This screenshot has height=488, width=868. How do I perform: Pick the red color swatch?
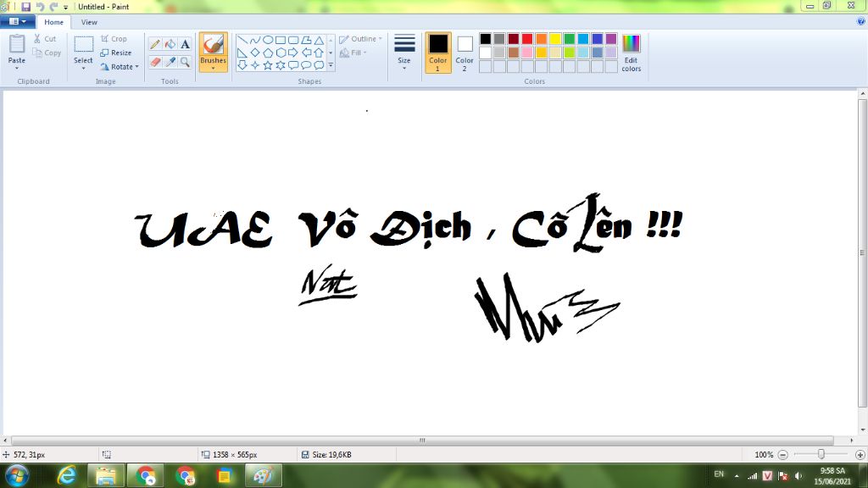(527, 39)
